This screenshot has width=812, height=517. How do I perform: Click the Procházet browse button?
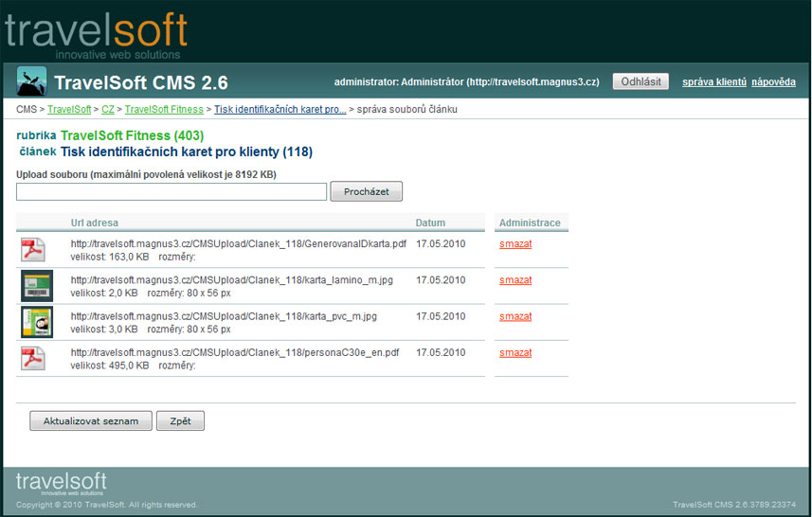366,191
